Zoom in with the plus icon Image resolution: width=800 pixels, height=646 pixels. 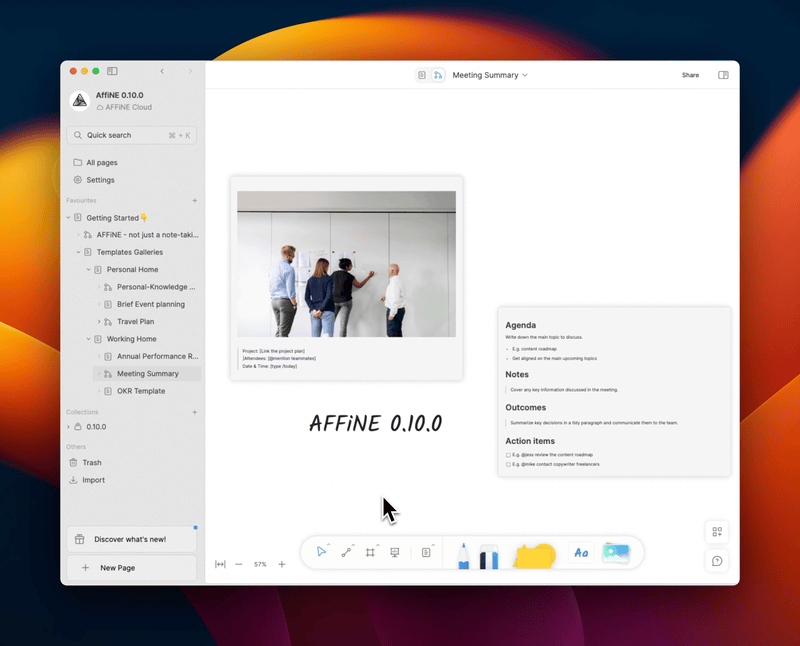point(282,564)
